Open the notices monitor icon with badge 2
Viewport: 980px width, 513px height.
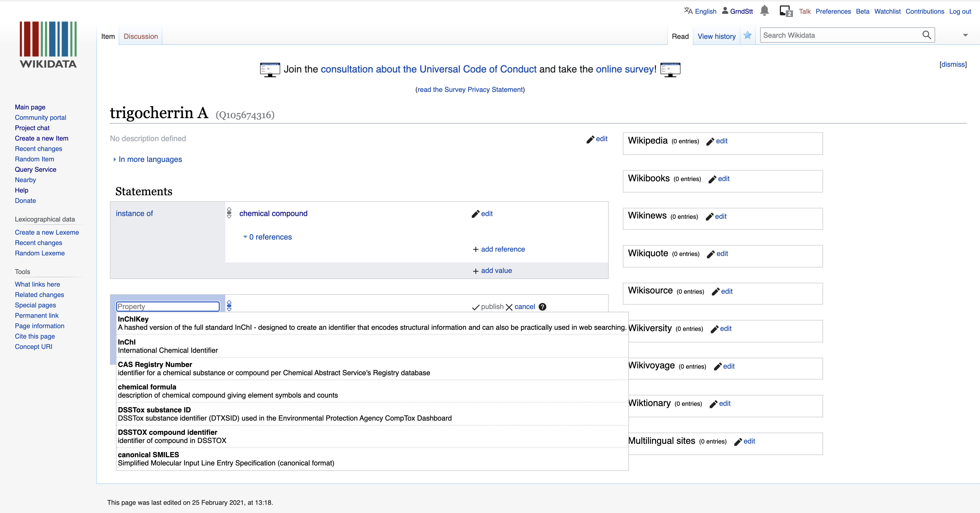(786, 11)
